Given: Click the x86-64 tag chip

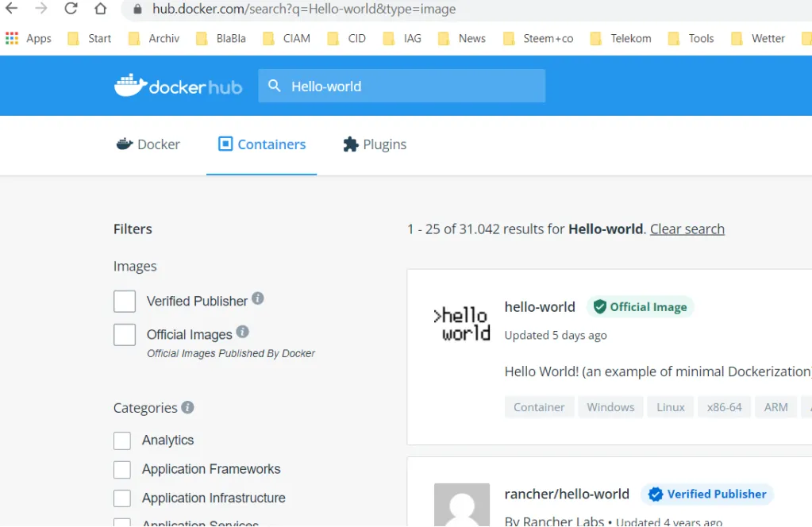Looking at the screenshot, I should pyautogui.click(x=724, y=407).
